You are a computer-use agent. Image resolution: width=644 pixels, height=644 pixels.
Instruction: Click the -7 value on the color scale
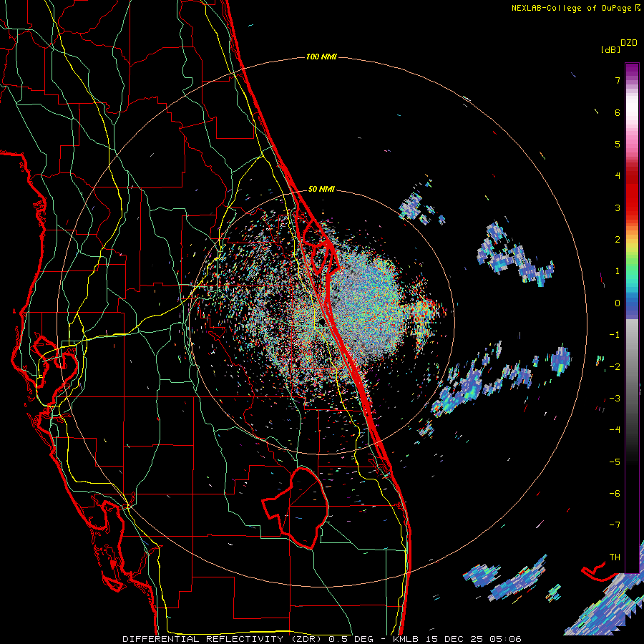[x=615, y=525]
